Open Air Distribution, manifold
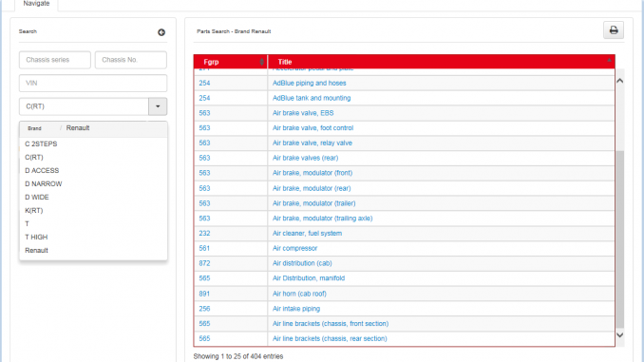 [x=309, y=278]
